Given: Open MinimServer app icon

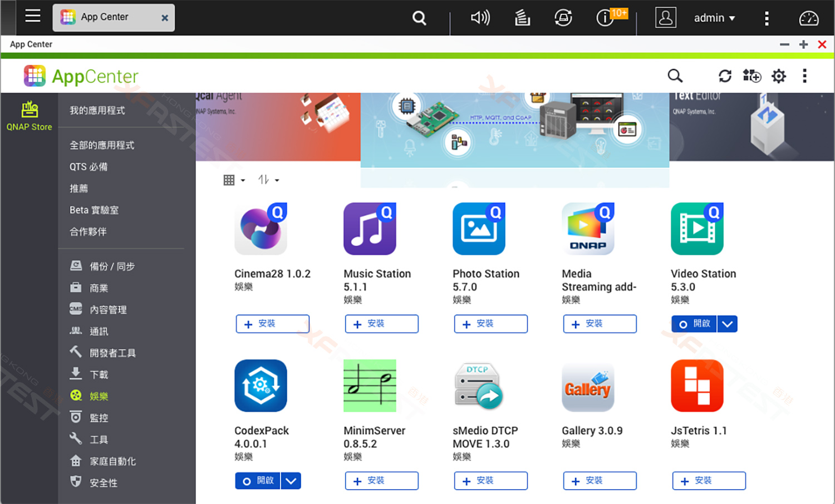Looking at the screenshot, I should coord(370,386).
